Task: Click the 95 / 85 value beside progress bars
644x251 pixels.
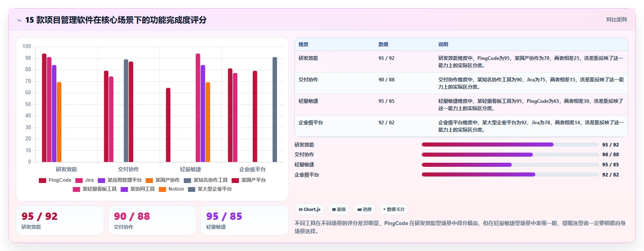Action: coord(610,165)
